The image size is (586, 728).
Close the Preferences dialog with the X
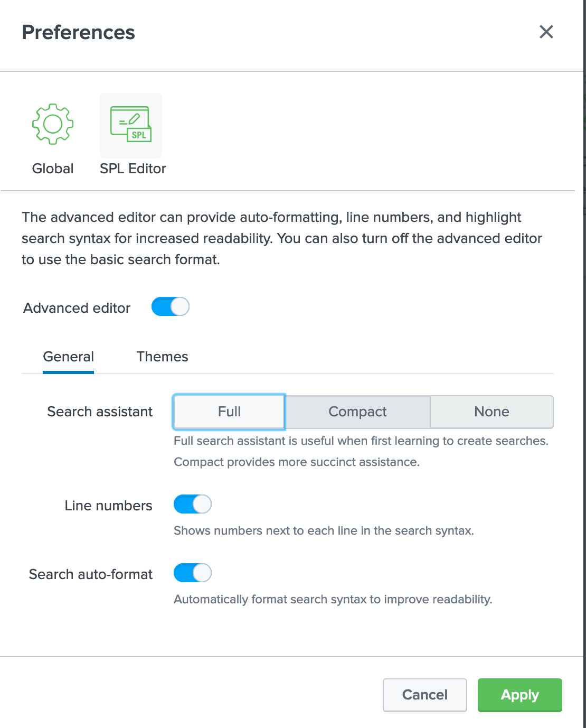(x=546, y=32)
